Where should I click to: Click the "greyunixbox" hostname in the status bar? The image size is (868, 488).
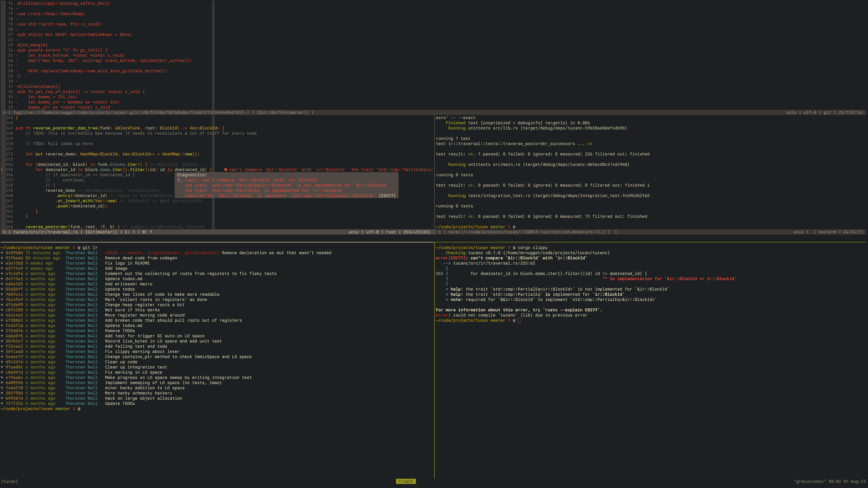click(x=810, y=481)
